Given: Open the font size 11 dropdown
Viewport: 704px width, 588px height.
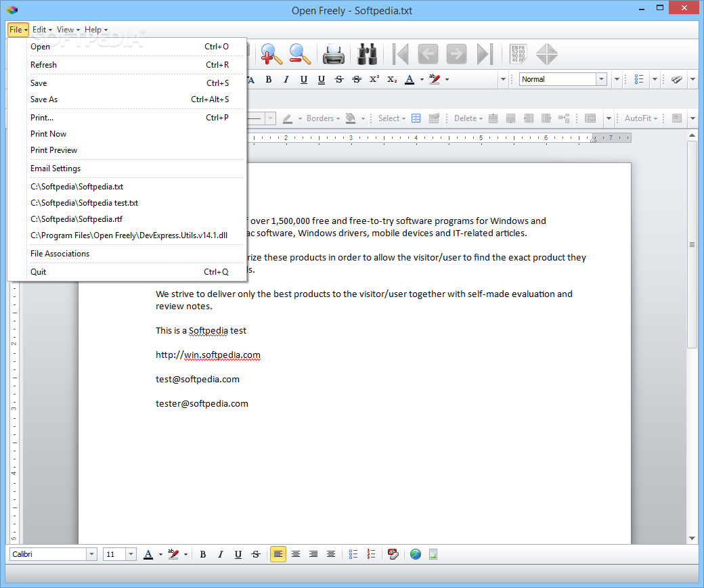Looking at the screenshot, I should pyautogui.click(x=131, y=554).
